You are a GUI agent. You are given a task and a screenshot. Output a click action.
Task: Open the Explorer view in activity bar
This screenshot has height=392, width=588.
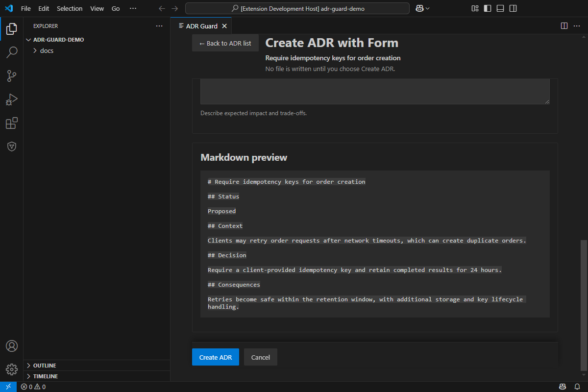[12, 28]
